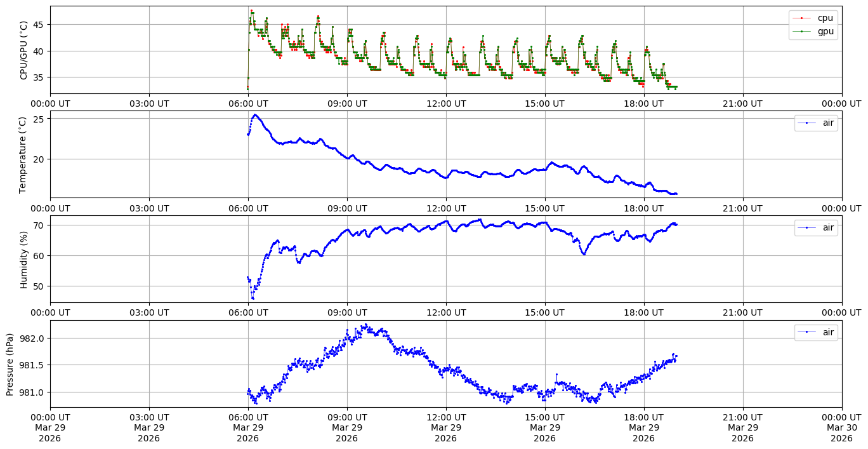Screen dimensions: 868x449
Task: Click the humidity curve's lowest dip near 06:00
Action: pyautogui.click(x=253, y=298)
